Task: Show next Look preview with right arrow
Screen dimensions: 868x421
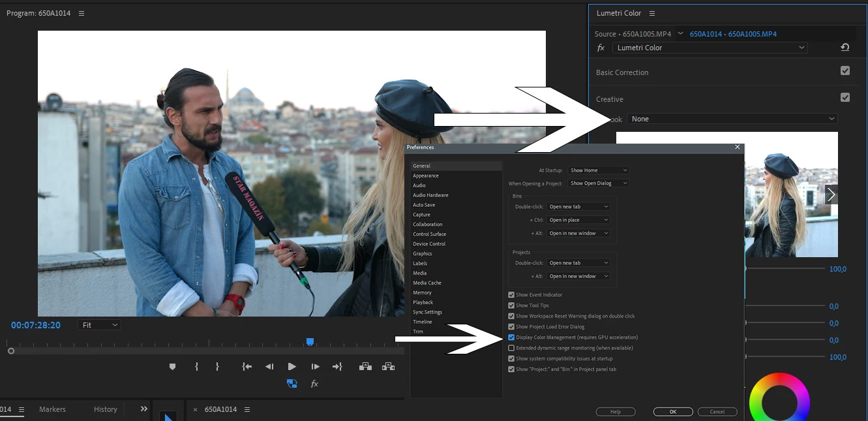Action: tap(831, 195)
